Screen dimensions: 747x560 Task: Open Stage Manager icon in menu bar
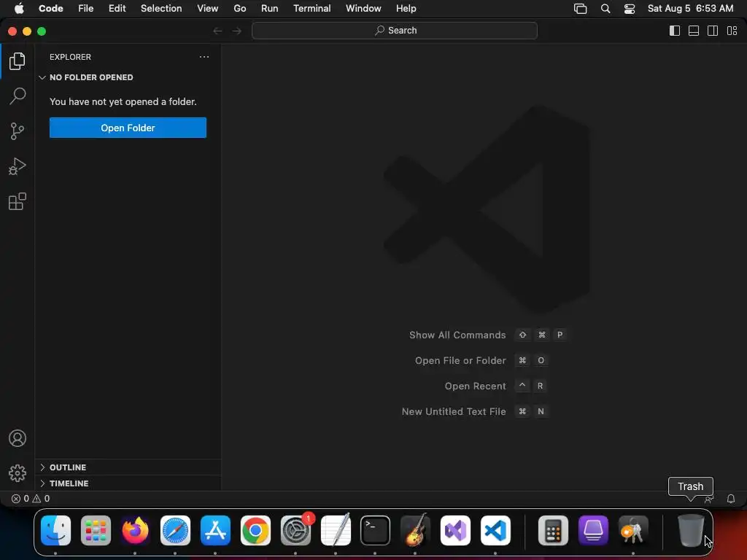tap(580, 9)
